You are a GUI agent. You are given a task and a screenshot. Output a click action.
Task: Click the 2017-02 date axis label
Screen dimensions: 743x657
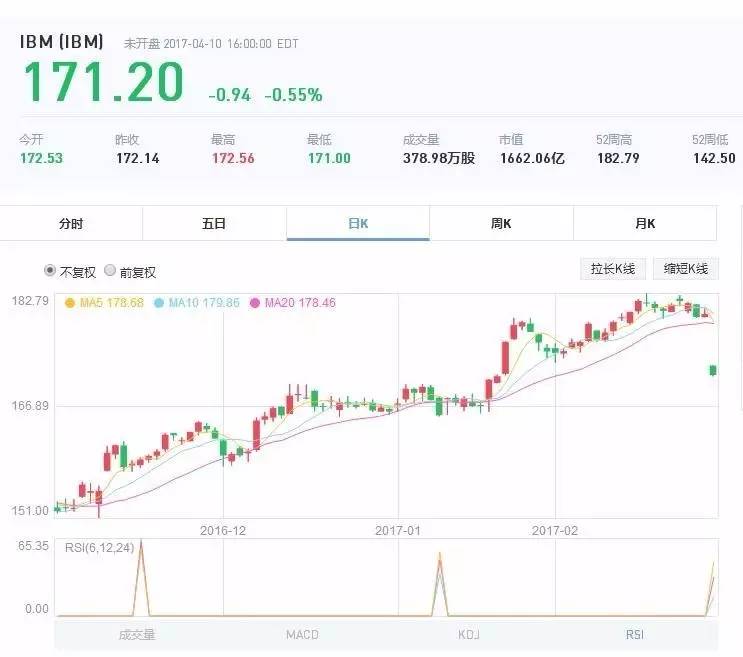(555, 531)
